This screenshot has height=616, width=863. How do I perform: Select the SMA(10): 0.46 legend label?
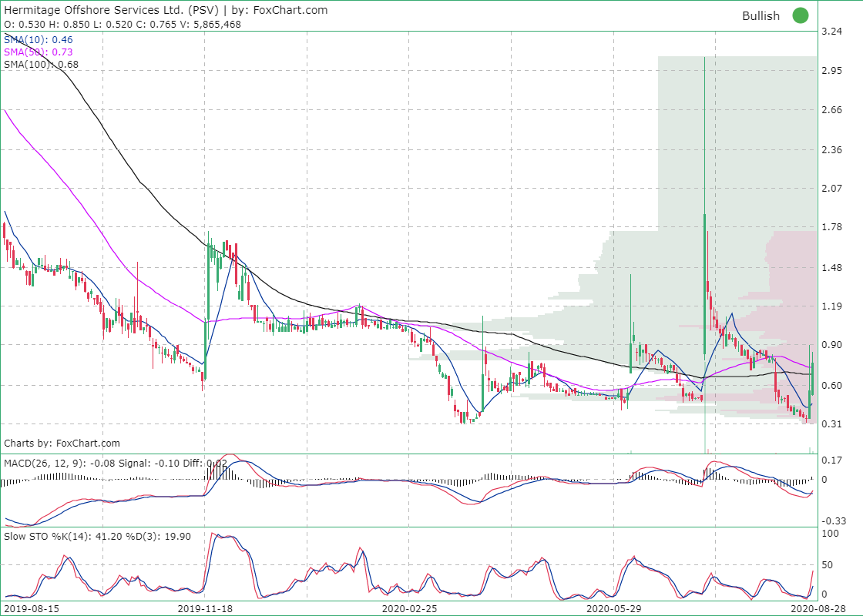38,39
